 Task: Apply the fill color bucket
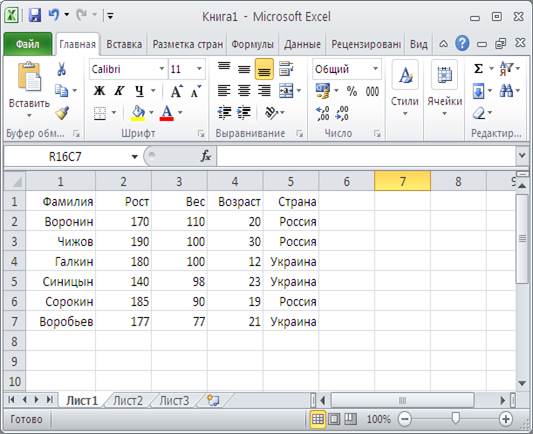[138, 113]
